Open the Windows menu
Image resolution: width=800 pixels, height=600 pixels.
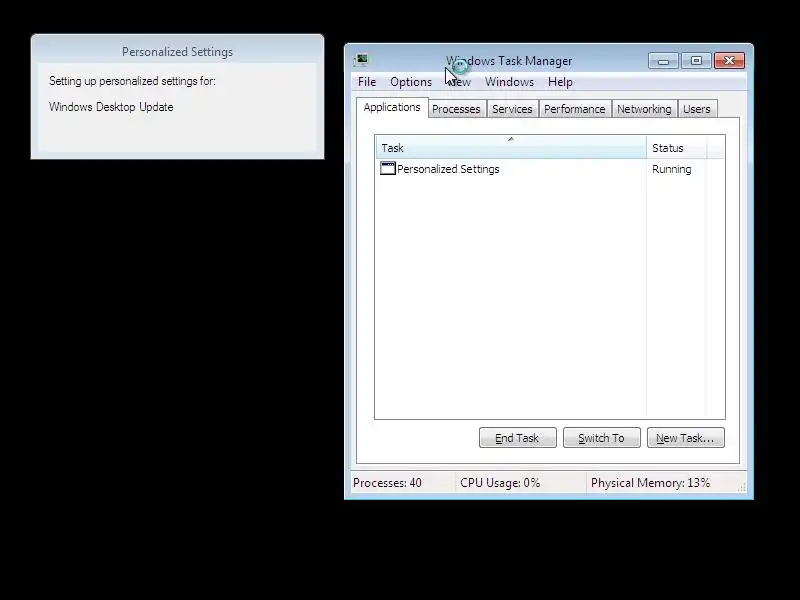[509, 82]
